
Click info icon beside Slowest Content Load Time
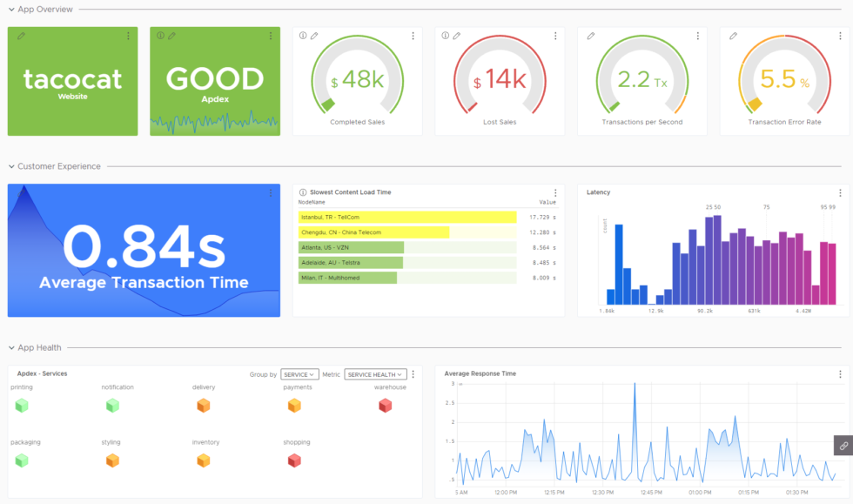coord(300,193)
